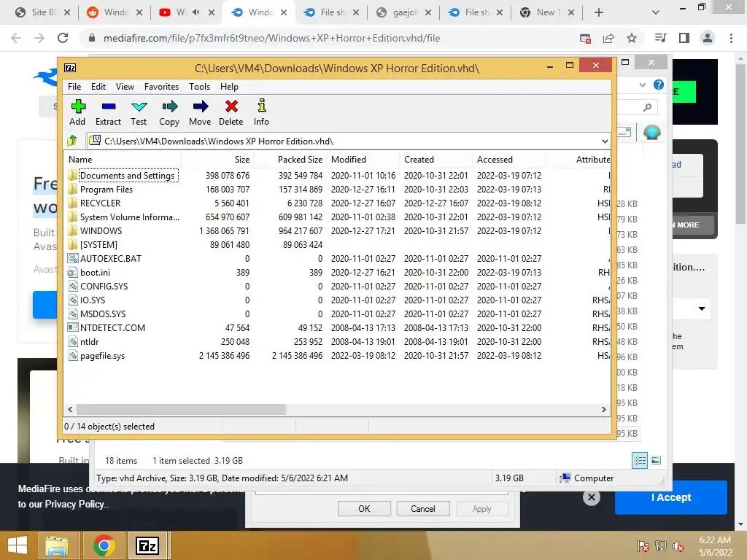
Task: Select the MSDOS.SYS file
Action: pyautogui.click(x=103, y=314)
